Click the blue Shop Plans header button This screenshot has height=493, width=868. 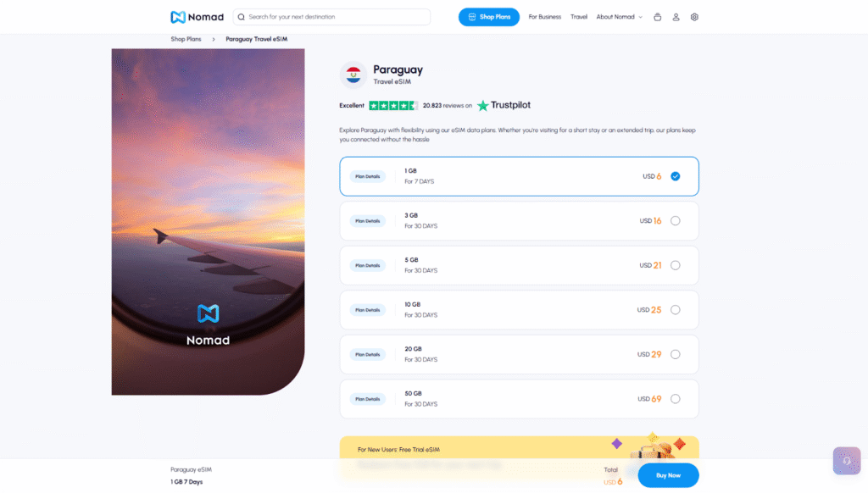(x=489, y=17)
